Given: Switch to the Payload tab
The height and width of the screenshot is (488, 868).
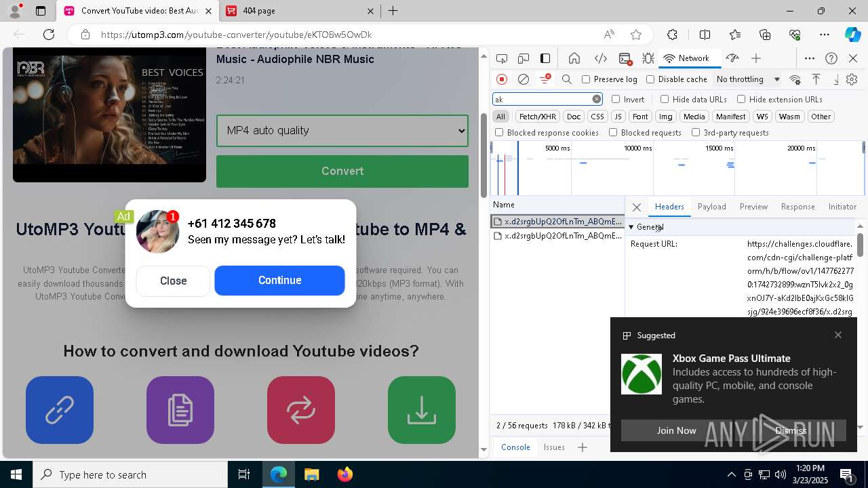Looking at the screenshot, I should 711,207.
